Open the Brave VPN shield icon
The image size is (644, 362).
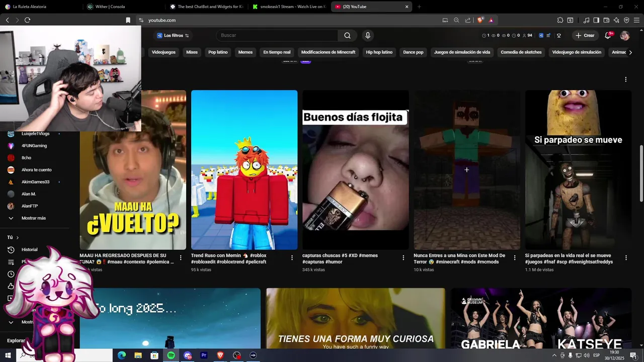pos(626,20)
